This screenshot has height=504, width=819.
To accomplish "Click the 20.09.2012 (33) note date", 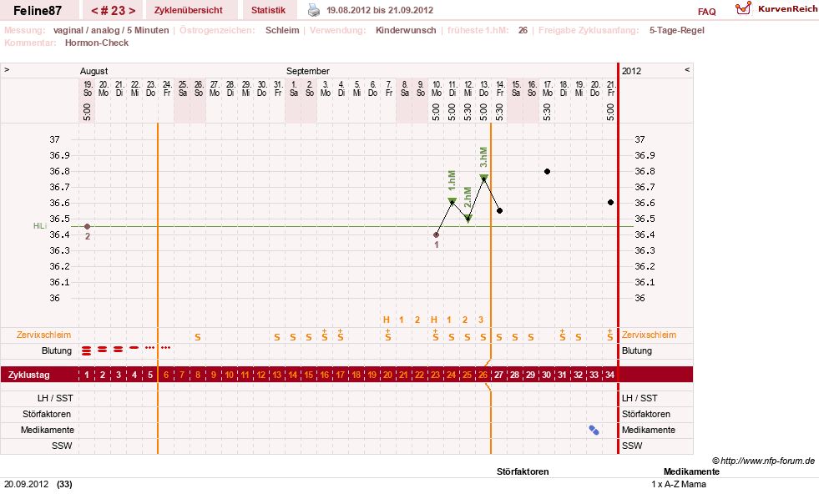I will pos(38,484).
